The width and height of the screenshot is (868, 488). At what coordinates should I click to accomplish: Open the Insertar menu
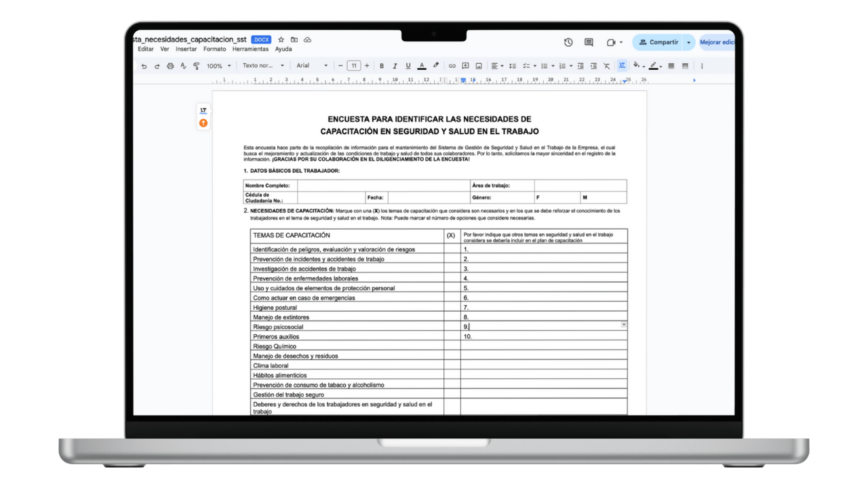point(186,49)
